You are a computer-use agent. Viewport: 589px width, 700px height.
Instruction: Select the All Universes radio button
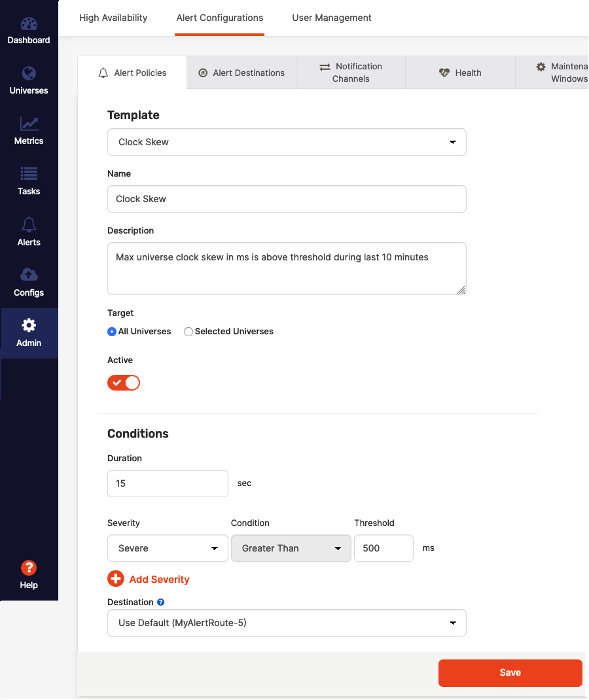pos(112,332)
